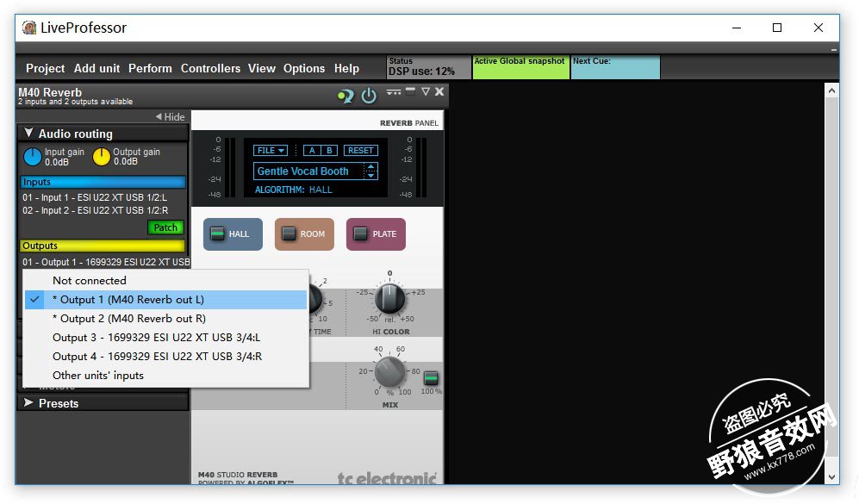Viewport: 859px width, 504px height.
Task: Maximize the LiveProfessor window
Action: [x=777, y=28]
